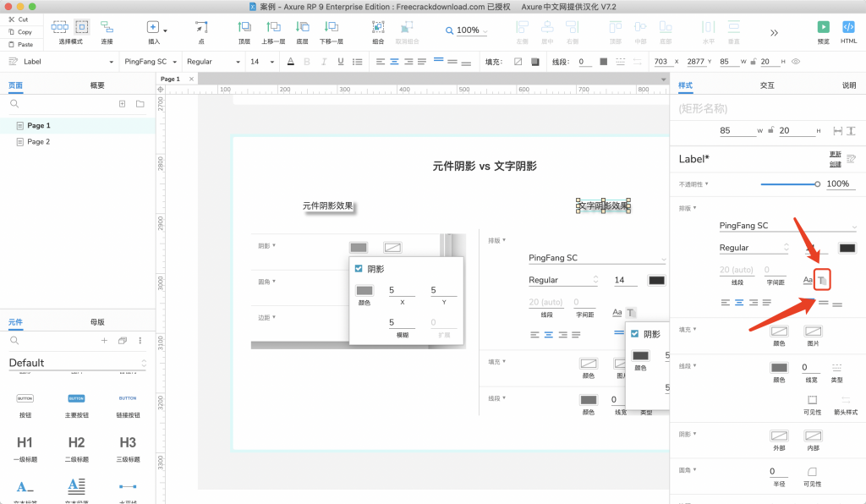
Task: Select the Connect (连接) tool
Action: tap(107, 29)
